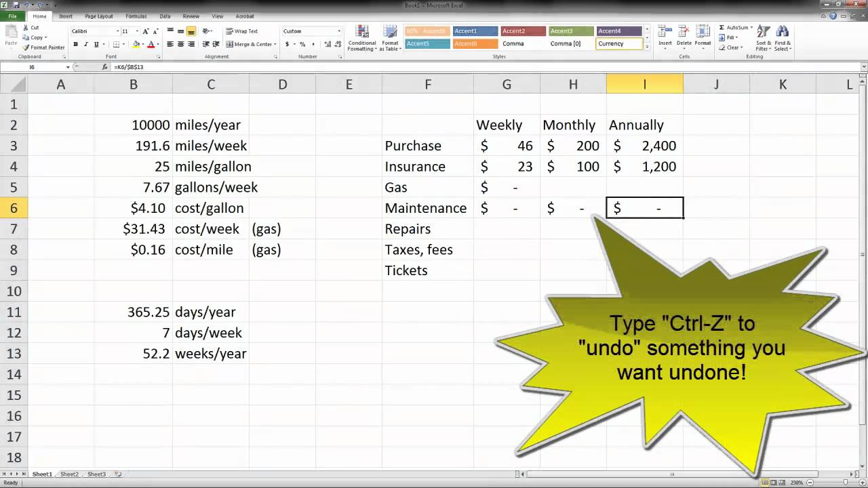Apply the Currency cell style

pyautogui.click(x=619, y=43)
